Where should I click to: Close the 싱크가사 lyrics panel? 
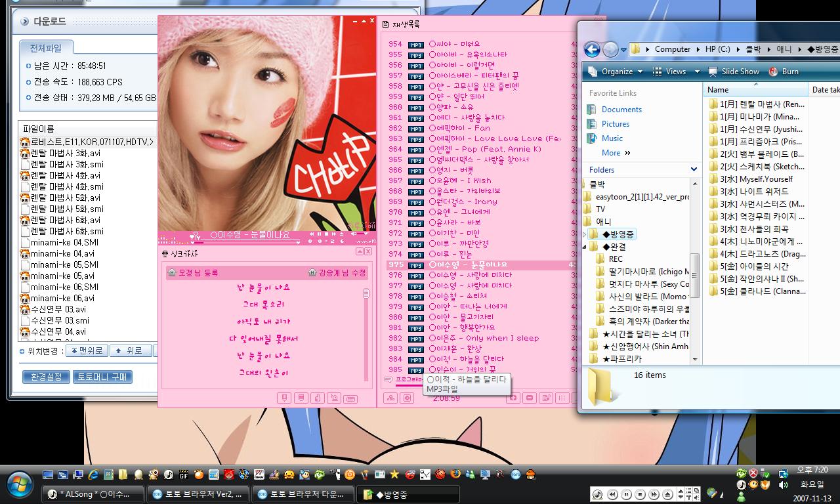[x=368, y=251]
